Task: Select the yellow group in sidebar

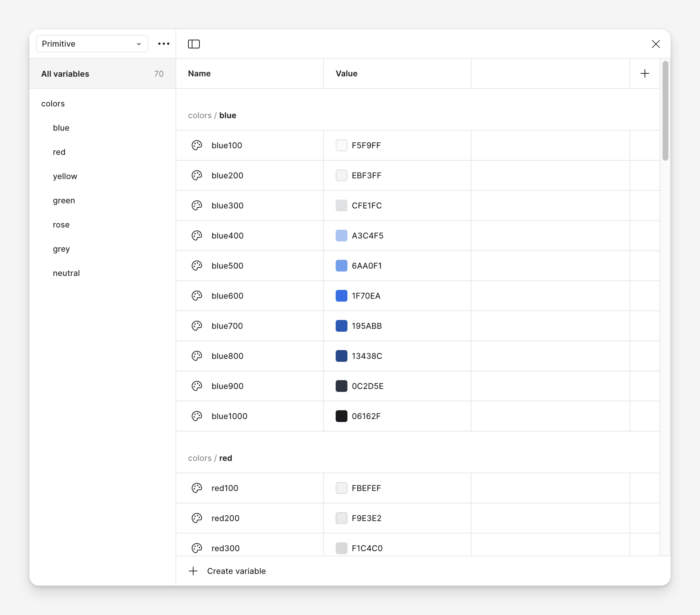Action: [65, 176]
